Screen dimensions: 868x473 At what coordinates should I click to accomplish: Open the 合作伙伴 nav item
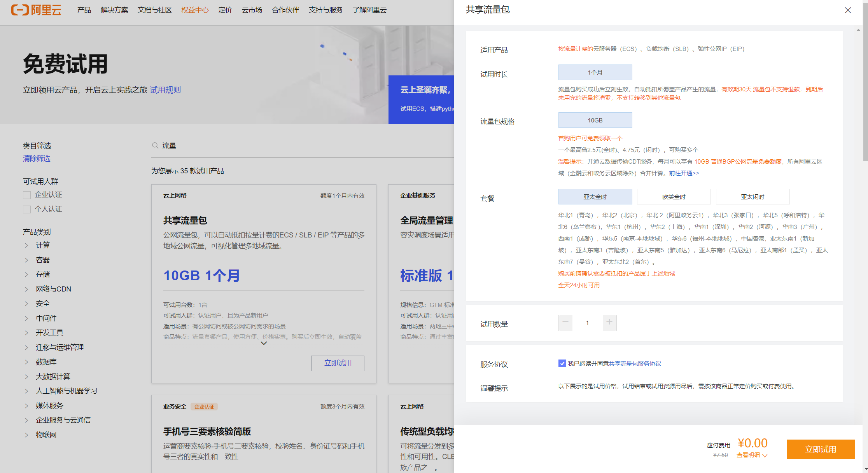point(285,10)
